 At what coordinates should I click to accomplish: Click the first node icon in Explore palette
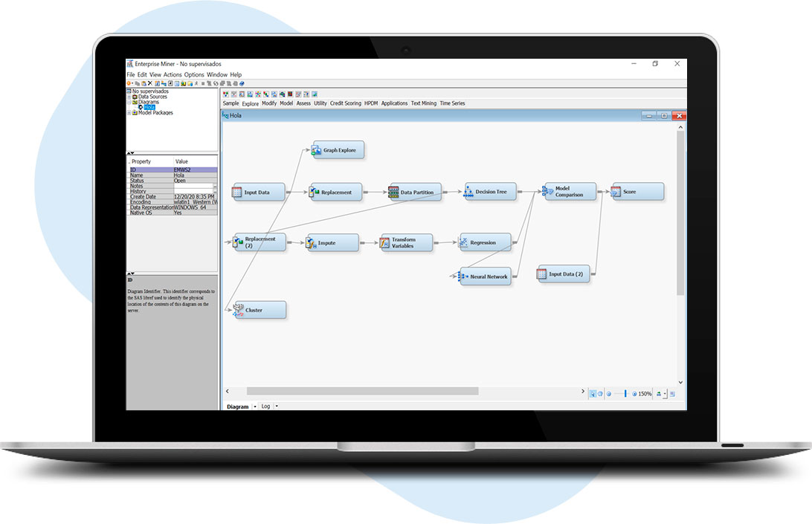(x=226, y=94)
